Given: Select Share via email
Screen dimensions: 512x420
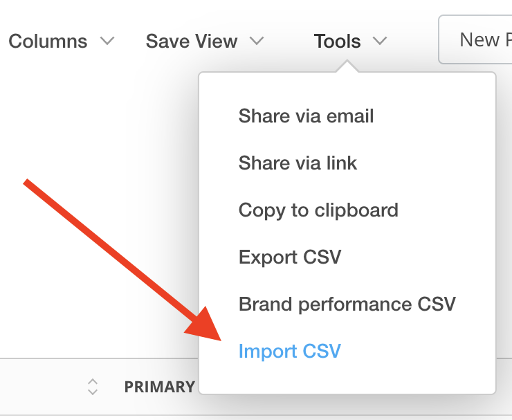Looking at the screenshot, I should click(306, 116).
